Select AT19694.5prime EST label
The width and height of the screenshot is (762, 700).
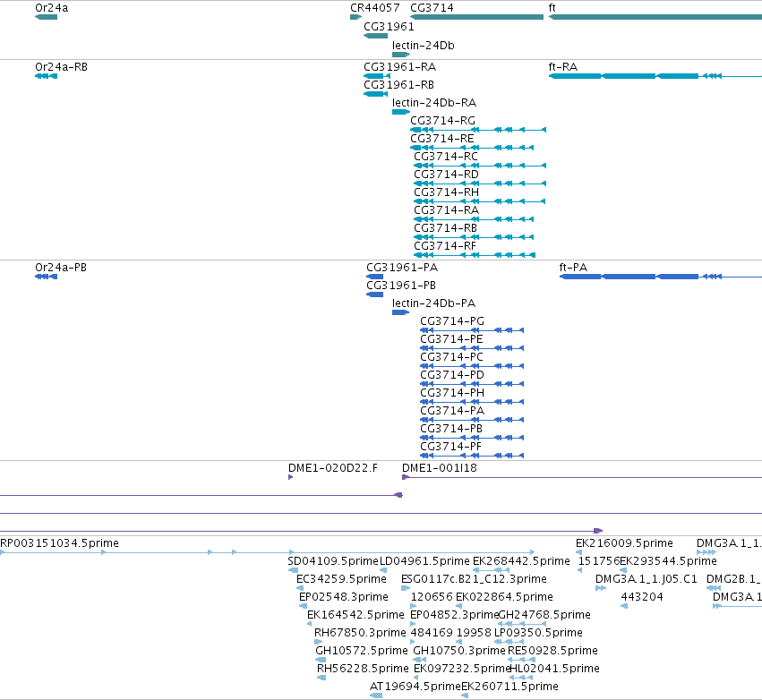tap(415, 687)
